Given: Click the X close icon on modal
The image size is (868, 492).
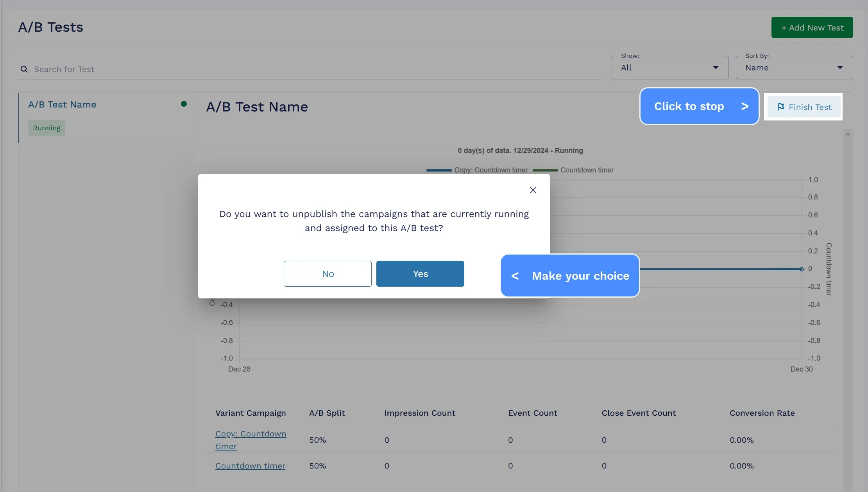Looking at the screenshot, I should [x=532, y=190].
